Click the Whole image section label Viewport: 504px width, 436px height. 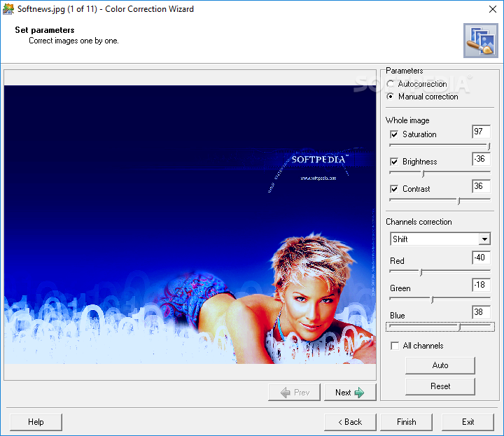pyautogui.click(x=407, y=120)
